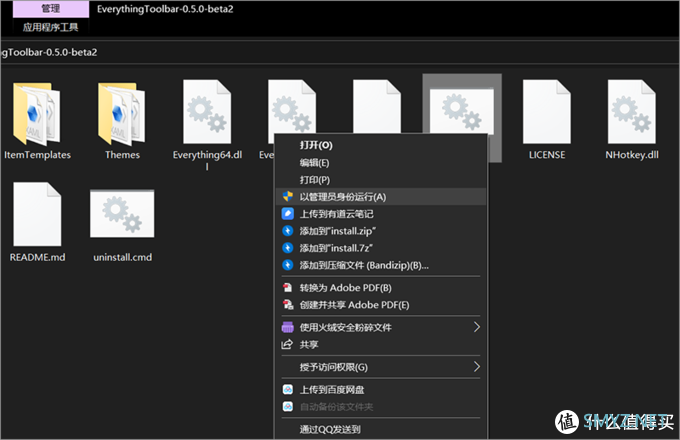
Task: Click the Bandizip icon beside install.7z entry
Action: pyautogui.click(x=288, y=248)
